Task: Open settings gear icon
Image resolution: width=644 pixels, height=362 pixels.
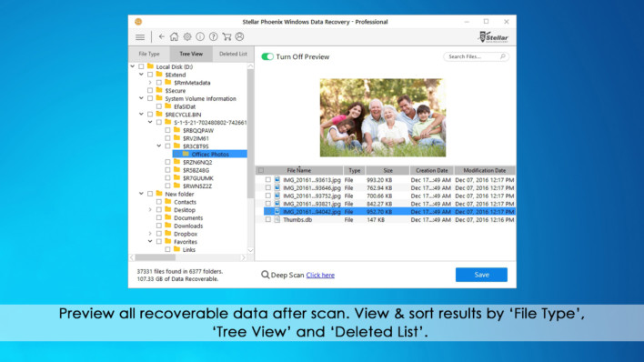Action: 187,36
